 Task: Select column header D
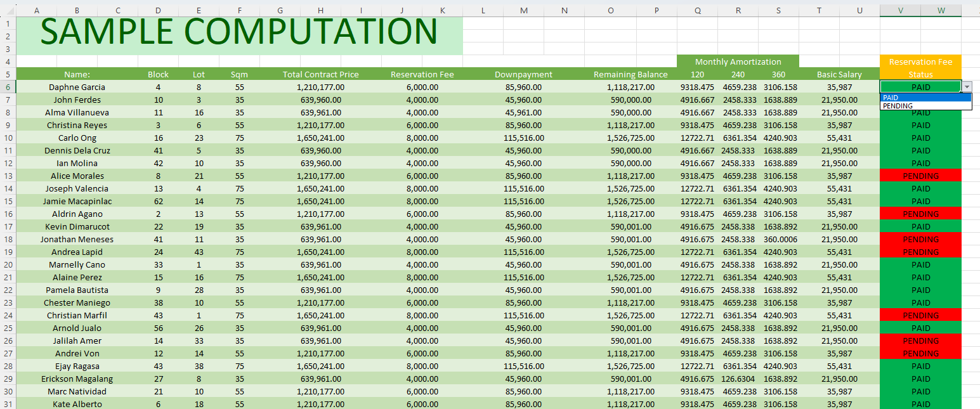click(x=158, y=11)
